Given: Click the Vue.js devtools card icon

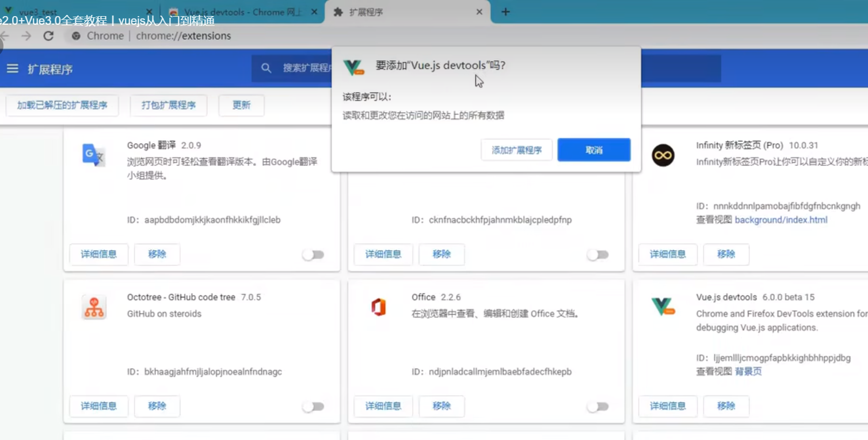Looking at the screenshot, I should [x=663, y=307].
